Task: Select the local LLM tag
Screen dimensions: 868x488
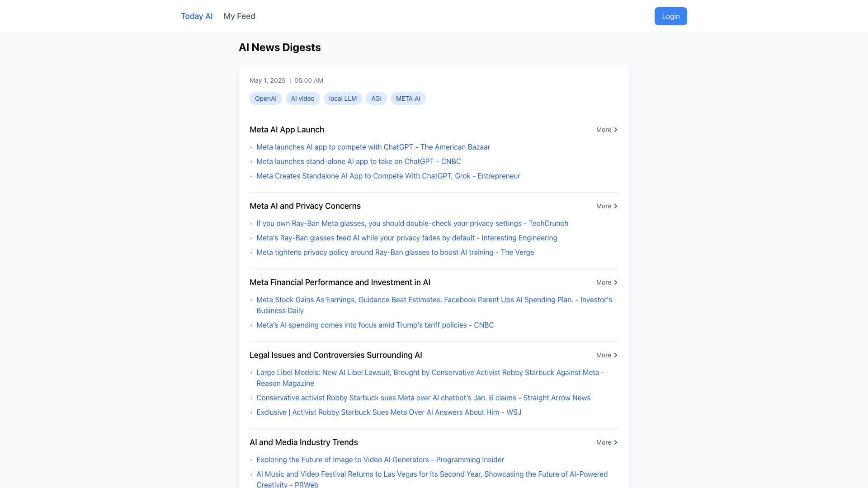Action: (x=343, y=99)
